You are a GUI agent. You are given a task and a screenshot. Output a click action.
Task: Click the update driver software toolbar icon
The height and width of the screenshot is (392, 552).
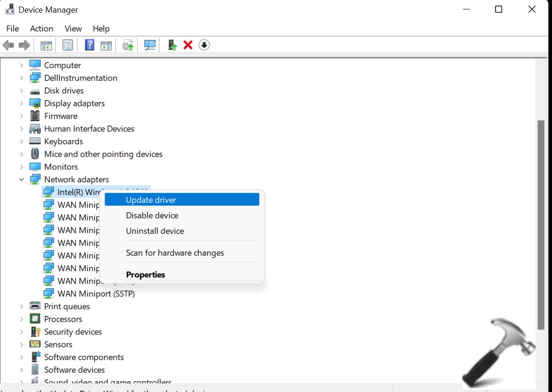(x=128, y=45)
